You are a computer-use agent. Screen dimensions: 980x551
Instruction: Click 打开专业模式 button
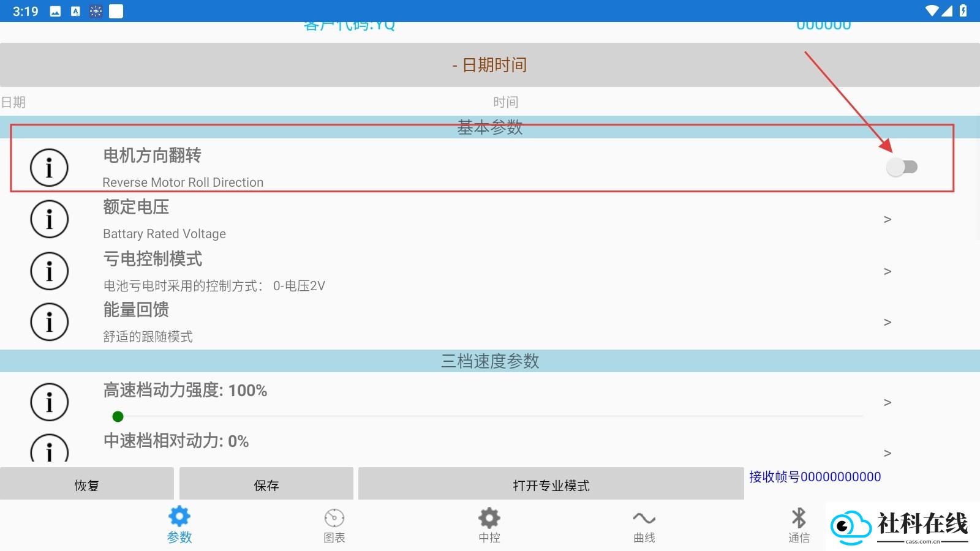[551, 485]
